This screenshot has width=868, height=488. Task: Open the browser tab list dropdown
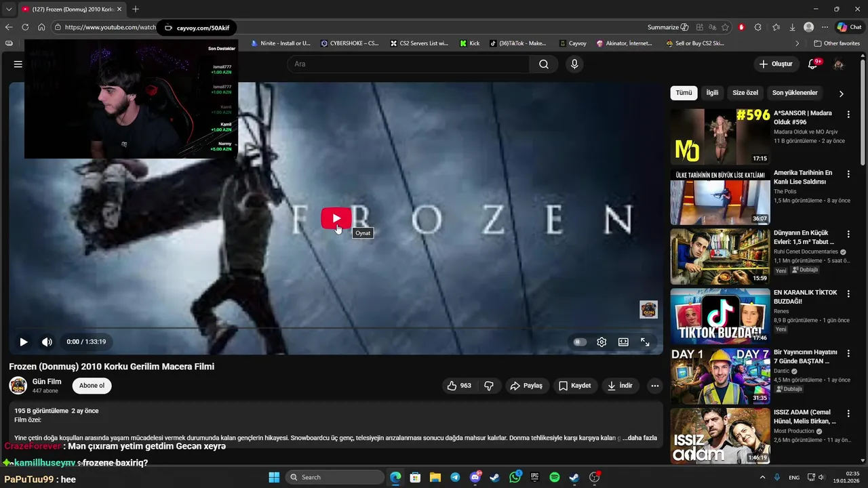pyautogui.click(x=9, y=9)
